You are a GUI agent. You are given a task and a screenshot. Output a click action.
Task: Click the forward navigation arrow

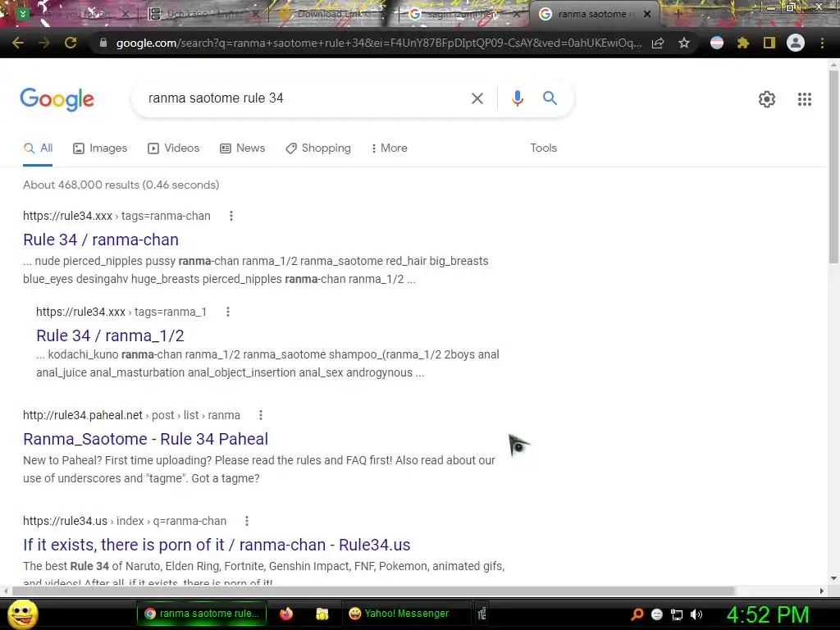44,43
